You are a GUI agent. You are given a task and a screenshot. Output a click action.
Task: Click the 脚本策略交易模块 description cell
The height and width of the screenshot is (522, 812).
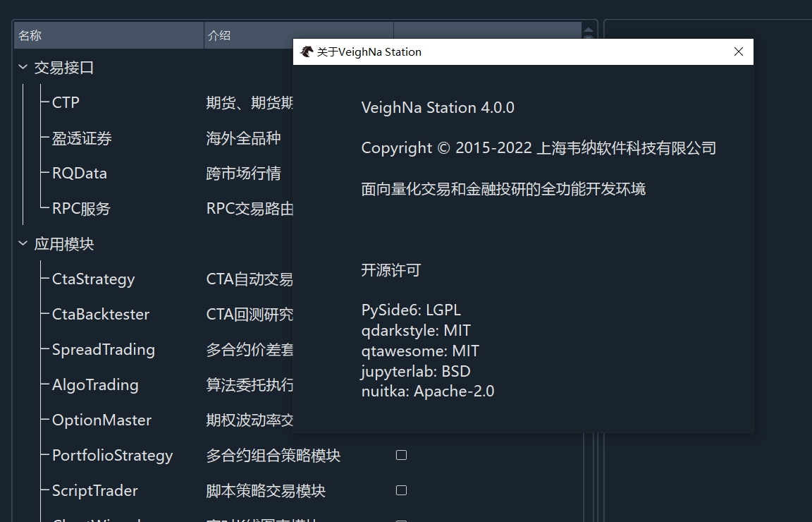(x=266, y=491)
